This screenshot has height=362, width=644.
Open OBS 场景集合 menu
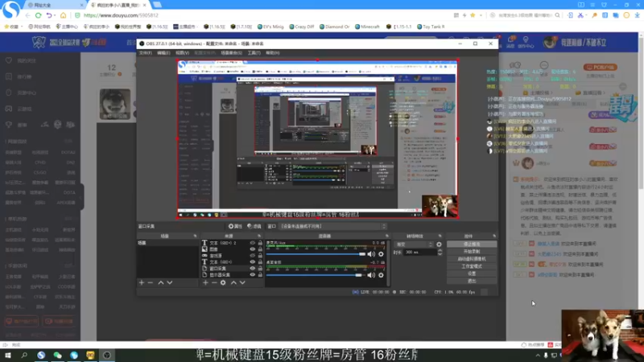232,53
